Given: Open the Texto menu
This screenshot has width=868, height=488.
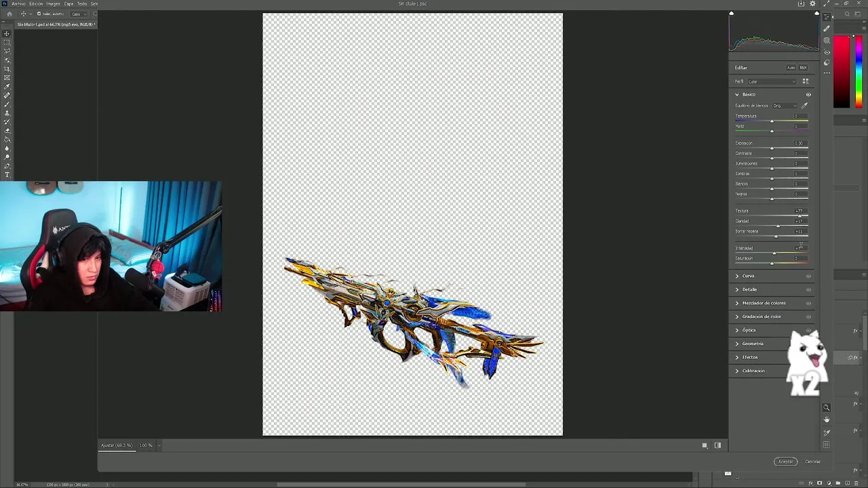Looking at the screenshot, I should pyautogui.click(x=82, y=3).
